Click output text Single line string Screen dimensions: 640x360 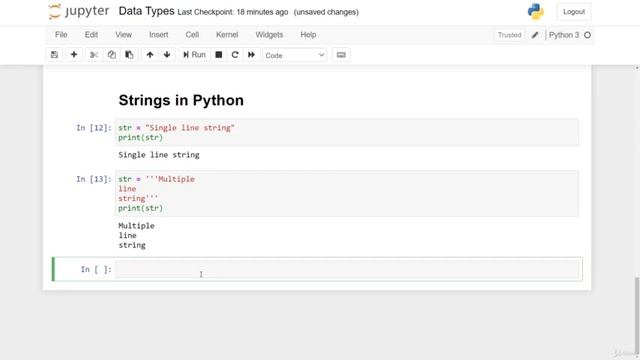[x=159, y=155]
